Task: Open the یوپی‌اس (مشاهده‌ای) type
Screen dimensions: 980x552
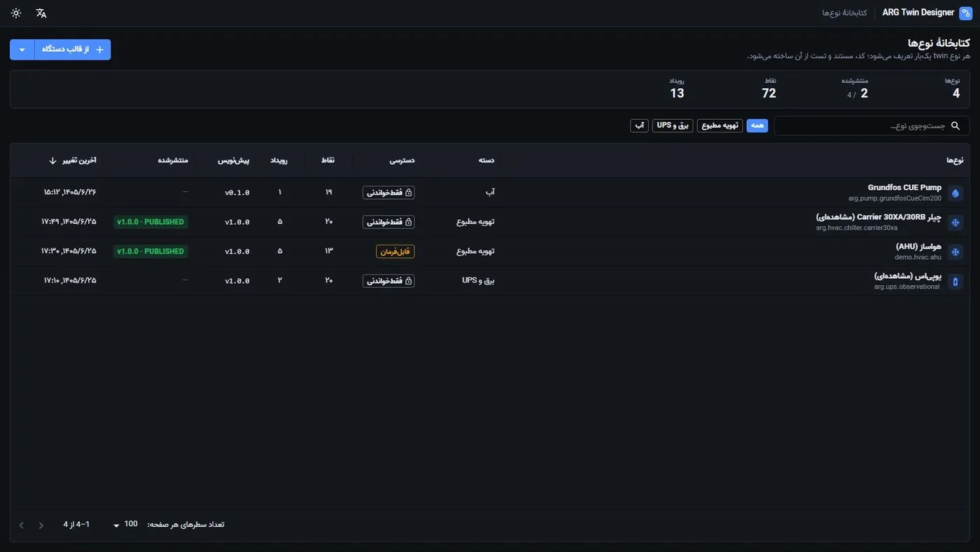Action: point(908,276)
